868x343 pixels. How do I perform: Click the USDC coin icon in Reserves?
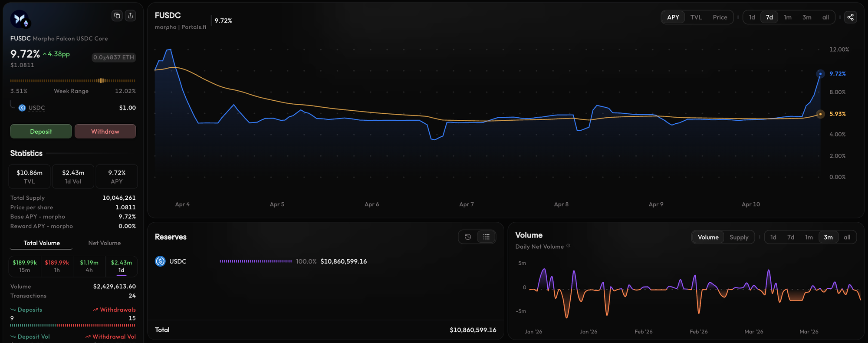click(x=160, y=261)
